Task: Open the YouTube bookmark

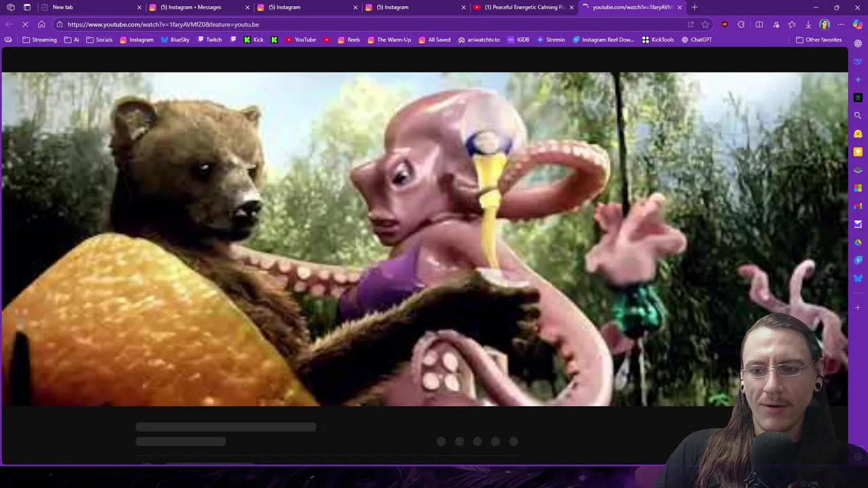Action: 300,39
